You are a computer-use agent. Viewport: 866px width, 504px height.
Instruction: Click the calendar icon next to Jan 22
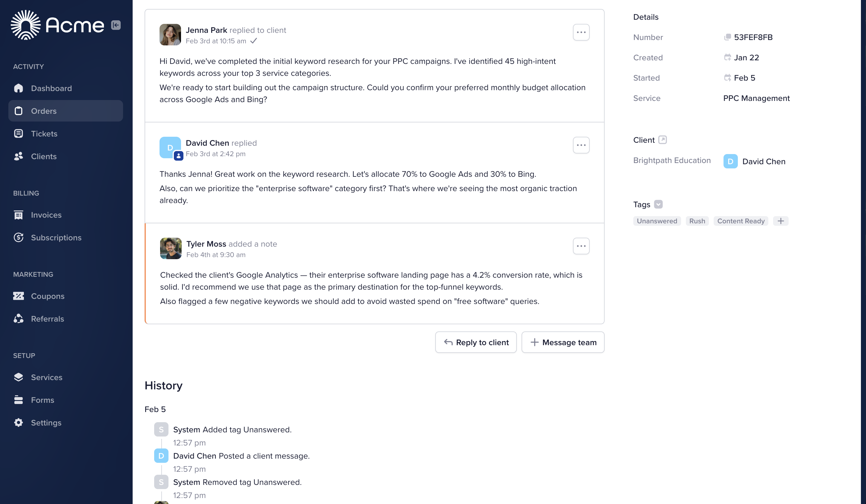727,57
